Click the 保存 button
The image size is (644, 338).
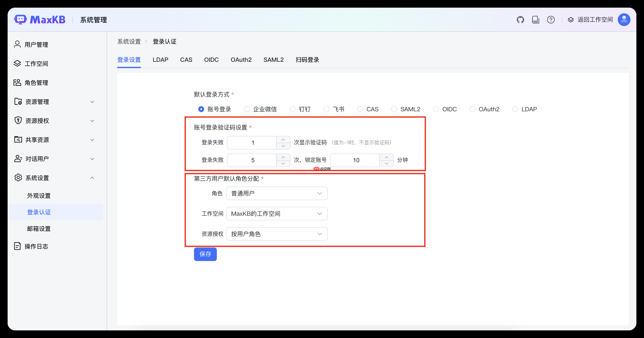pyautogui.click(x=205, y=254)
